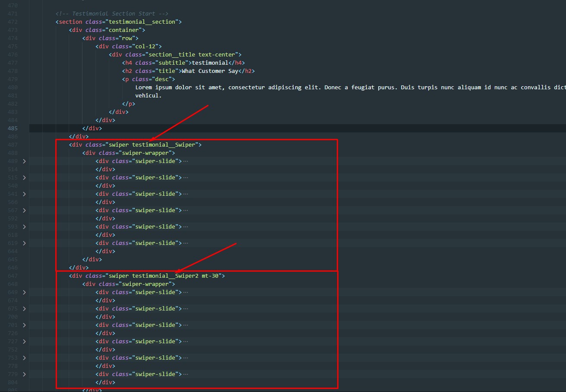Expand the folded swiper-slide at line 515
Viewport: 566px width, 392px height.
(x=24, y=178)
